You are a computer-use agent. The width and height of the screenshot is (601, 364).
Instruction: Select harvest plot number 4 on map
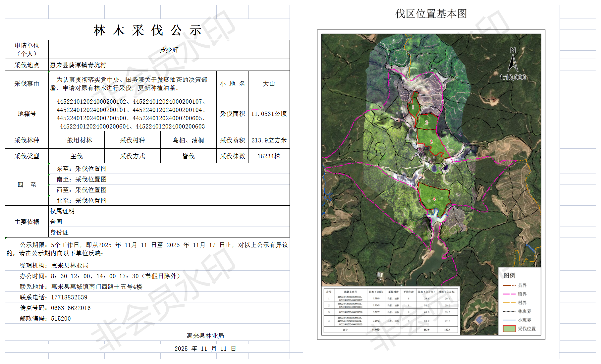(x=434, y=198)
